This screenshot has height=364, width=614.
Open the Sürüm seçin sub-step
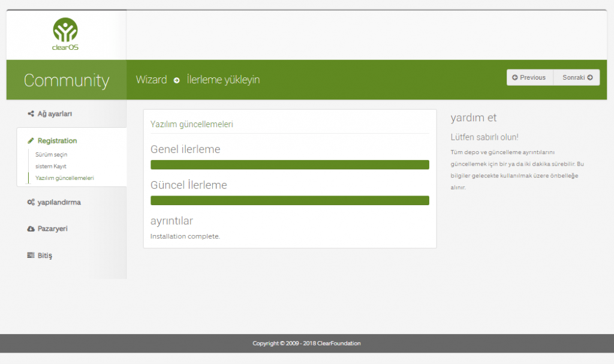[x=51, y=155]
